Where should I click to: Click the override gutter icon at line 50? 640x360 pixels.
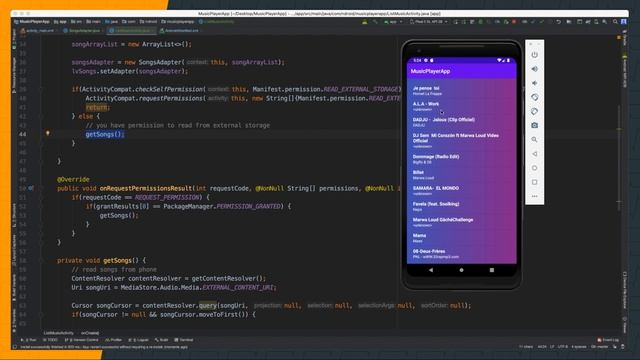coord(31,188)
